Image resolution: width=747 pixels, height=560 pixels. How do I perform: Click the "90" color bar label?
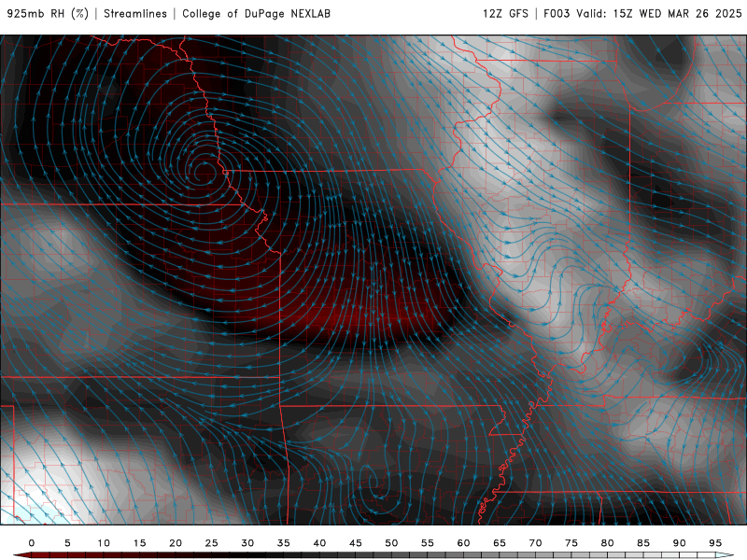pos(680,543)
